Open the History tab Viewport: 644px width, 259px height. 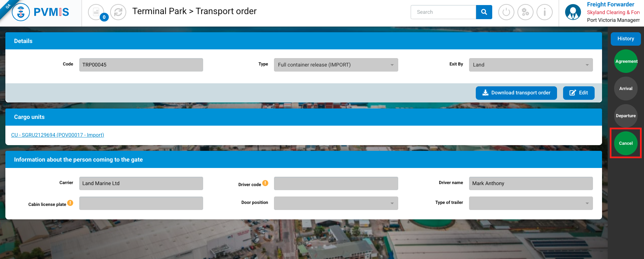(626, 39)
